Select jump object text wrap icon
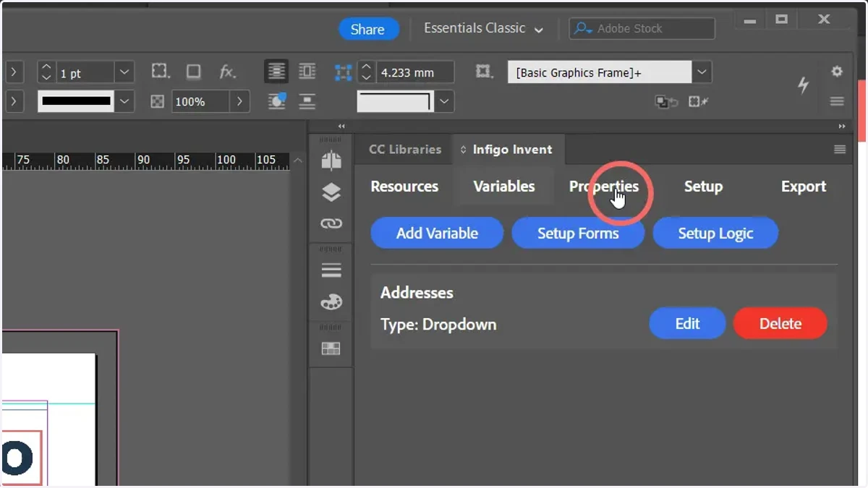This screenshot has width=868, height=488. pos(307,101)
